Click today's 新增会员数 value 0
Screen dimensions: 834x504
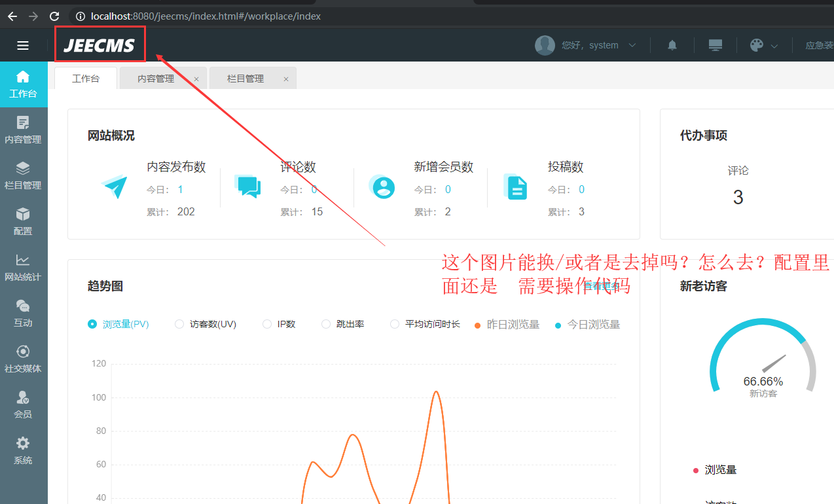tap(448, 190)
